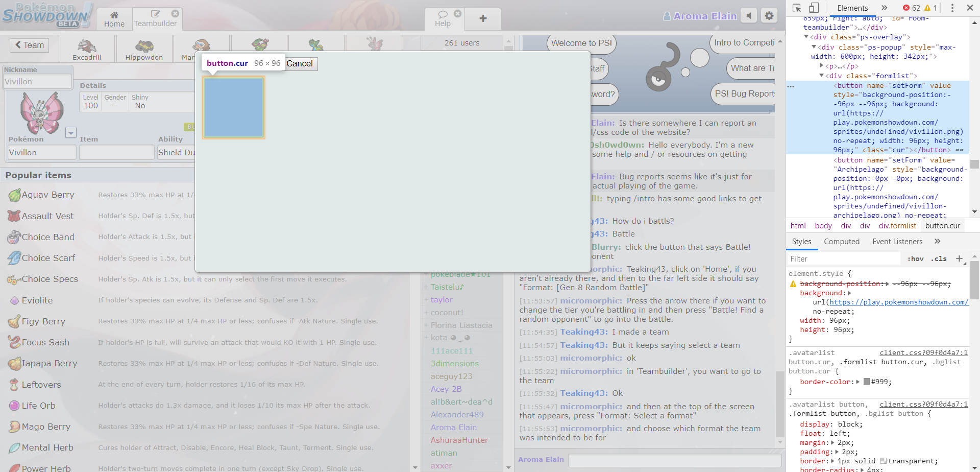Go back using the Team button
980x472 pixels.
pyautogui.click(x=30, y=45)
